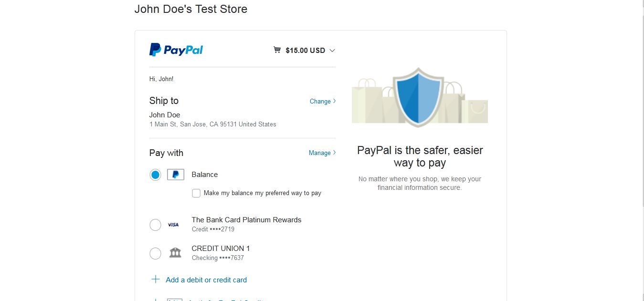The image size is (644, 301).
Task: Select The Bank Card Platinum Rewards payment method
Action: 155,224
